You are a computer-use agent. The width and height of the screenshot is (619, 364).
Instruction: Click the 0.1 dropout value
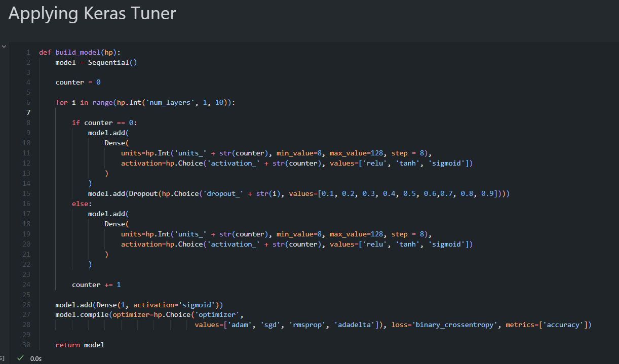coord(327,193)
